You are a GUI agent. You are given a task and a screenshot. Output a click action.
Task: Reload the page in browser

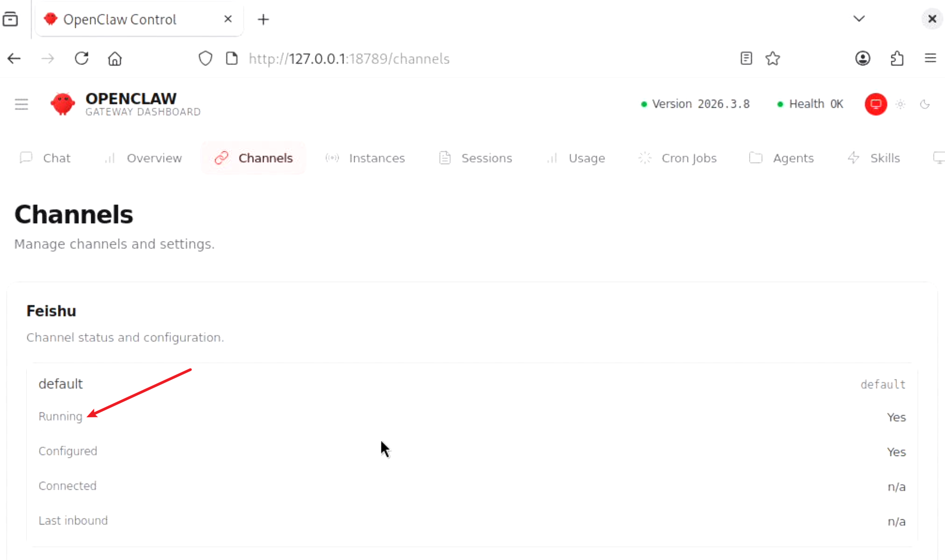(82, 58)
